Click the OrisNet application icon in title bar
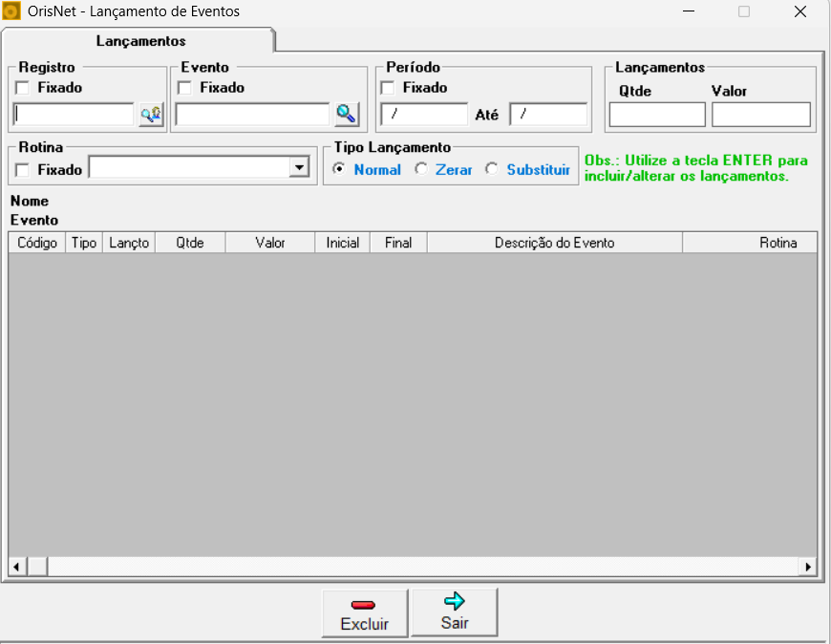Viewport: 831px width, 644px height. [11, 11]
